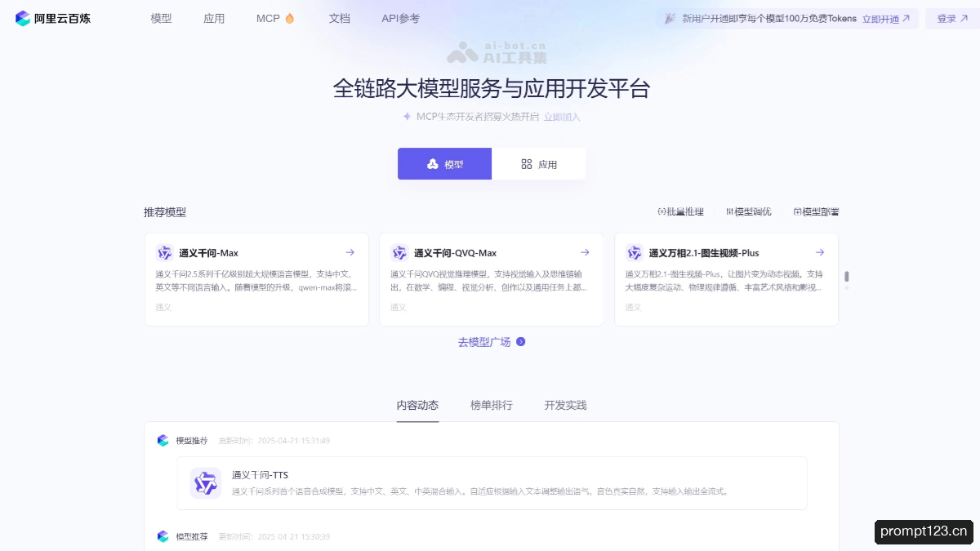The width and height of the screenshot is (980, 551).
Task: Click the 模型推荐 icon dated 15:30:39
Action: click(x=163, y=536)
